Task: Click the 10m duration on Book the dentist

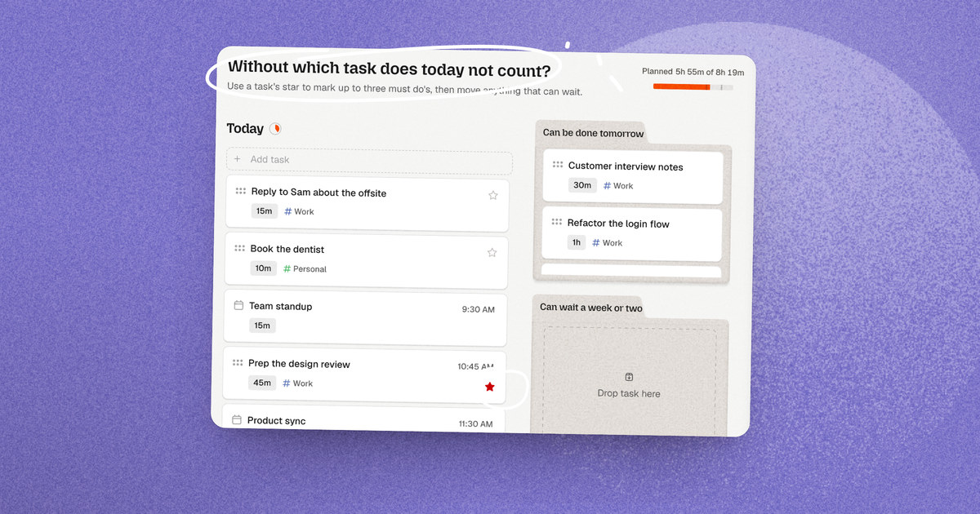Action: 263,268
